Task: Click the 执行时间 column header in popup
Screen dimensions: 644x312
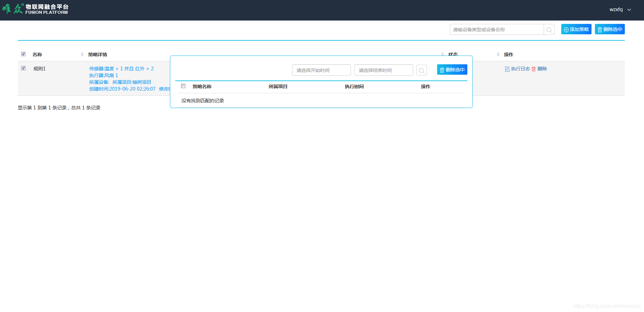Action: [x=354, y=86]
